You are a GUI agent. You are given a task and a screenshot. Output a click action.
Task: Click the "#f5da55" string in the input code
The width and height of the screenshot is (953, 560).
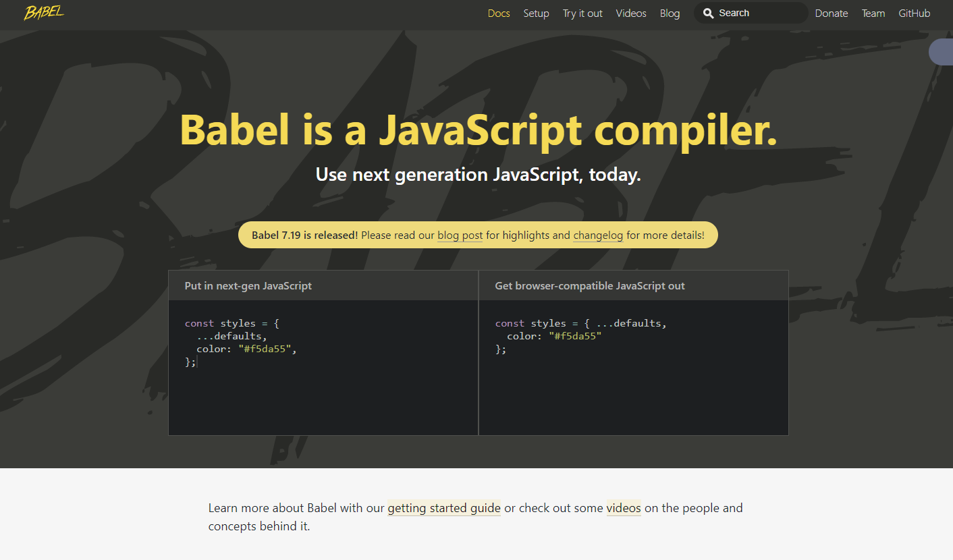pyautogui.click(x=265, y=349)
